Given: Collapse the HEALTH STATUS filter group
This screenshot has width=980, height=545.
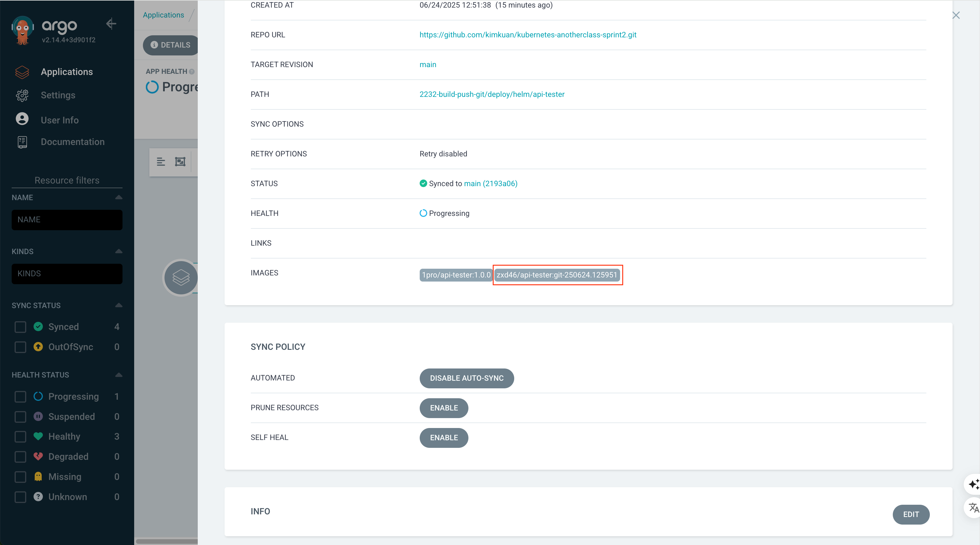Looking at the screenshot, I should [119, 375].
